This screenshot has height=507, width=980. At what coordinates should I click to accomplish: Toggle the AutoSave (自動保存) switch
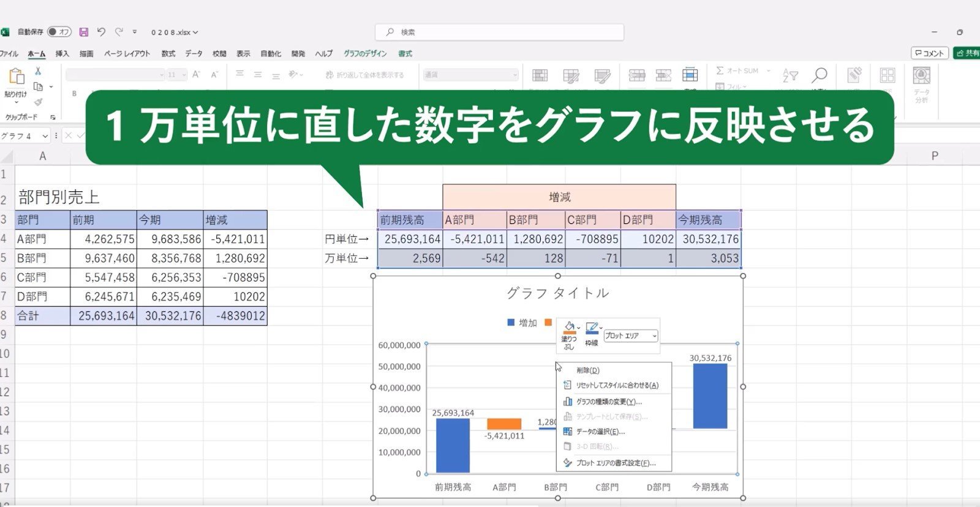[59, 32]
